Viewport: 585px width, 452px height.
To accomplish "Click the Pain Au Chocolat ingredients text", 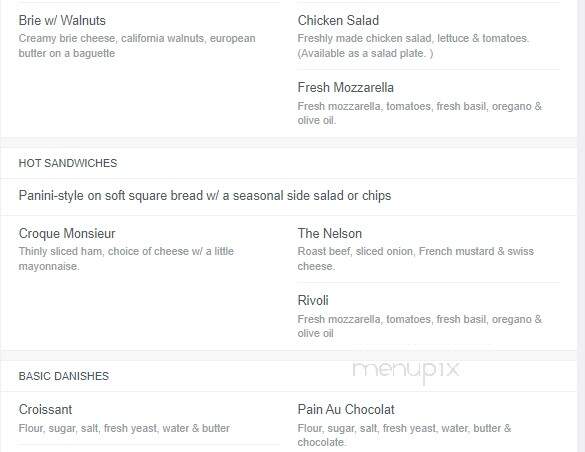I will pos(404,435).
